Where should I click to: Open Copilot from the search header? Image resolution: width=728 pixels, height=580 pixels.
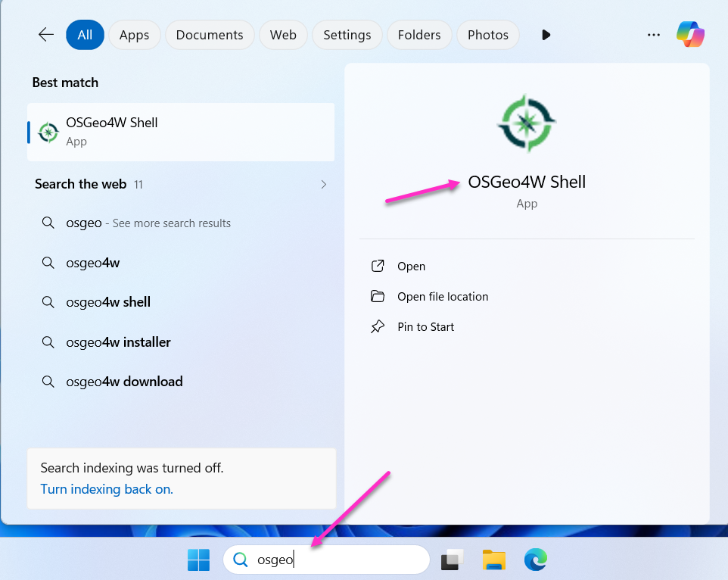click(x=690, y=35)
